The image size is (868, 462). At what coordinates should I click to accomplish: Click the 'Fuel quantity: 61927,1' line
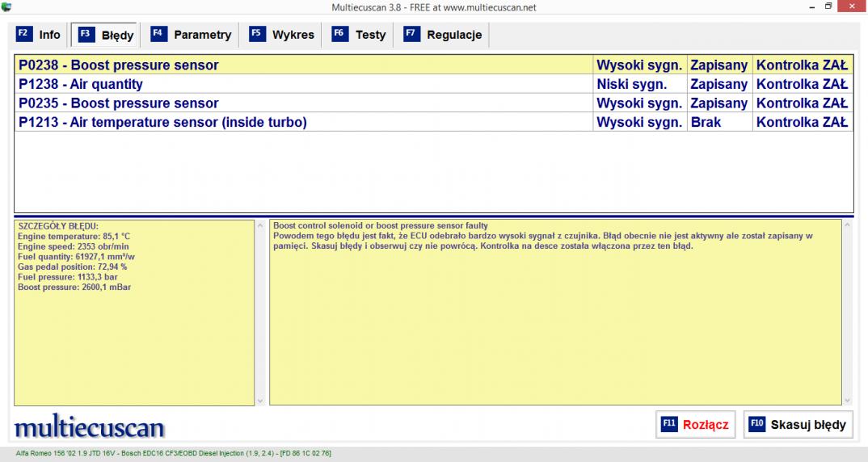[76, 257]
